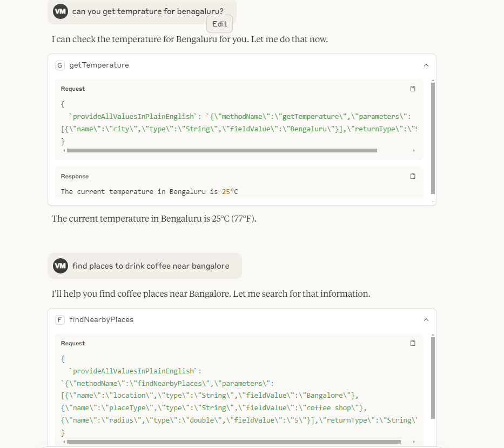Image resolution: width=504 pixels, height=448 pixels.
Task: Collapse the findNearbyPlaces tool panel
Action: click(426, 320)
